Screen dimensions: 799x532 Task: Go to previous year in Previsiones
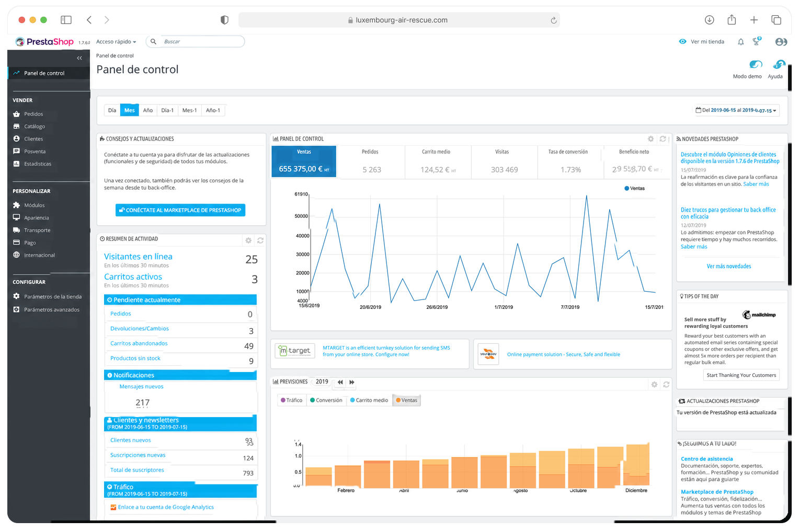340,382
